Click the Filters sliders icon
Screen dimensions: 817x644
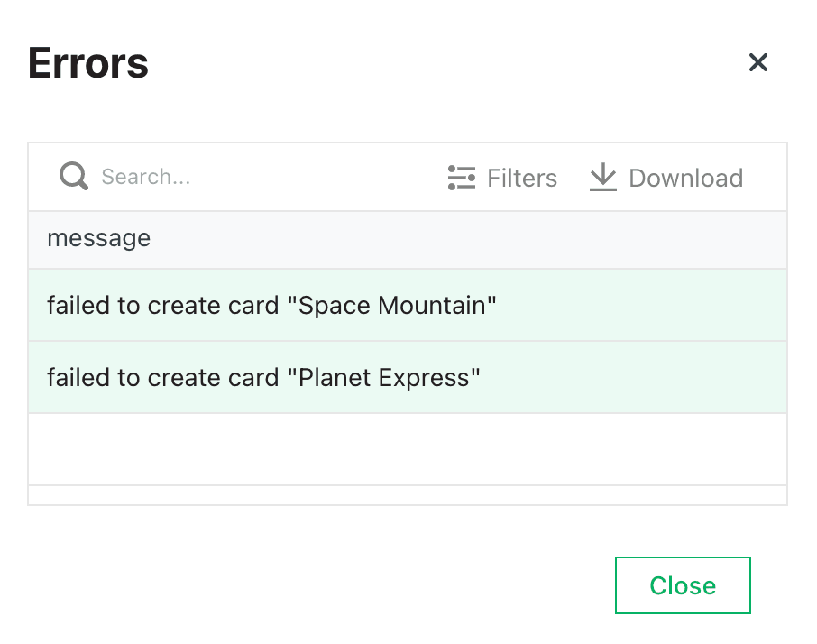(462, 178)
